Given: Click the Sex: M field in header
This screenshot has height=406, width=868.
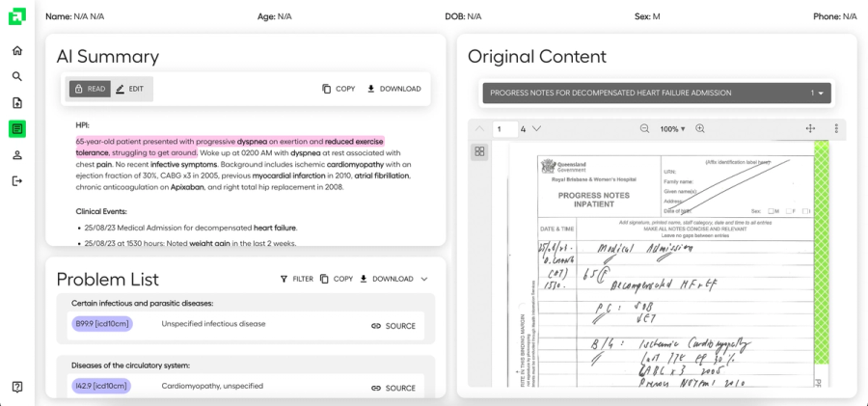Looking at the screenshot, I should 647,16.
